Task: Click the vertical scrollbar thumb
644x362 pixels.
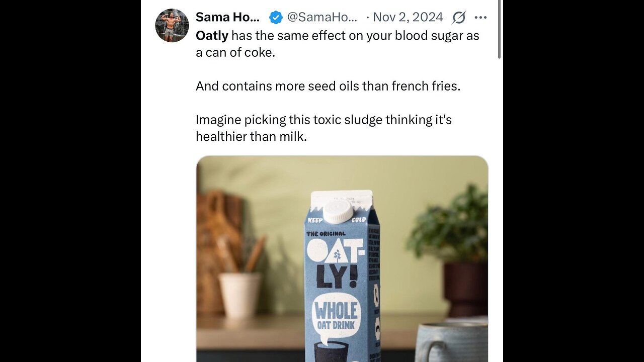Action: tap(499, 30)
